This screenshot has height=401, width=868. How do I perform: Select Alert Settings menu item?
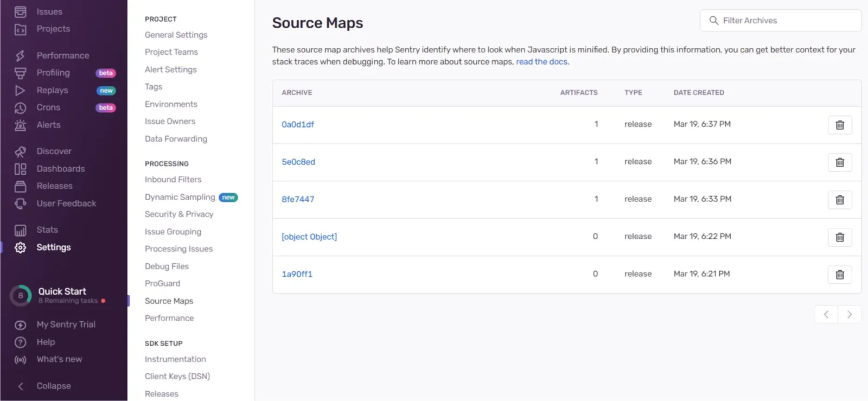(x=170, y=69)
